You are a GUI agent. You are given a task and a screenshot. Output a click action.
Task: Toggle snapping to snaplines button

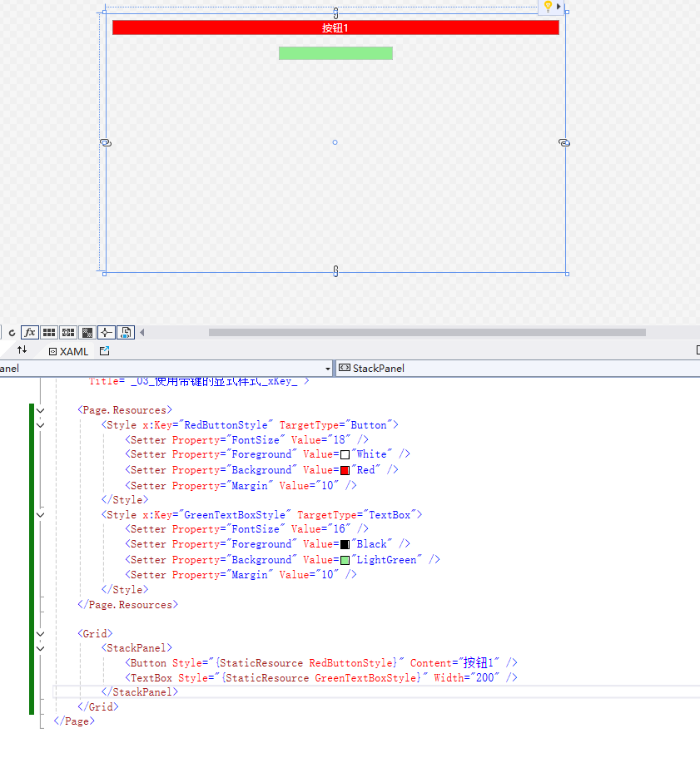(107, 333)
